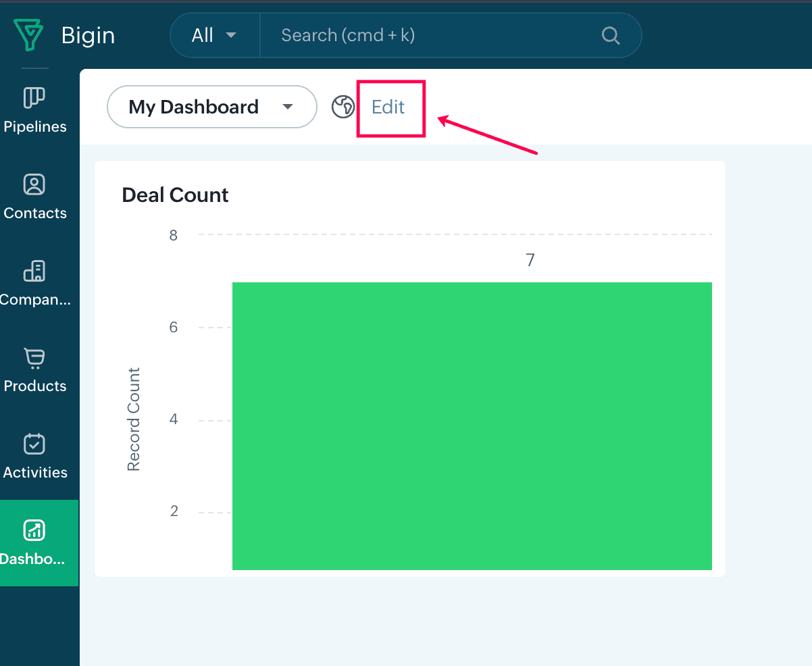Click the Bigin logo icon
This screenshot has height=666, width=812.
29,34
